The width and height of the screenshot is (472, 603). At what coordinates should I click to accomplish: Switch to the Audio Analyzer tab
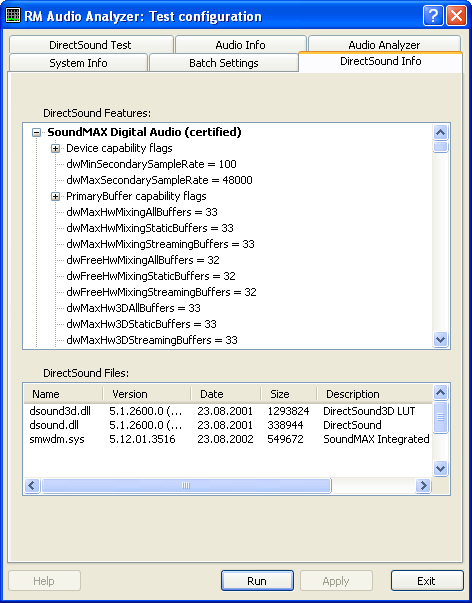(x=384, y=45)
